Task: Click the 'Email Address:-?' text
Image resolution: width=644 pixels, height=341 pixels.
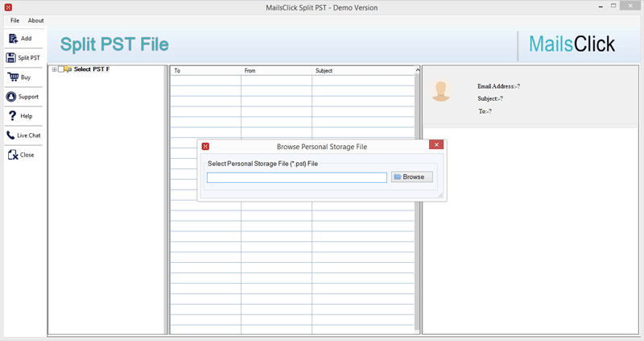Action: pos(498,86)
